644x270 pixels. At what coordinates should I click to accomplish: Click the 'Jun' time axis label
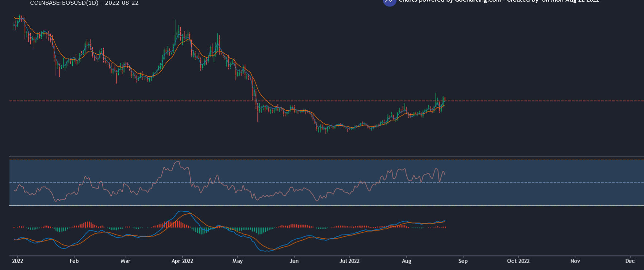coord(294,261)
